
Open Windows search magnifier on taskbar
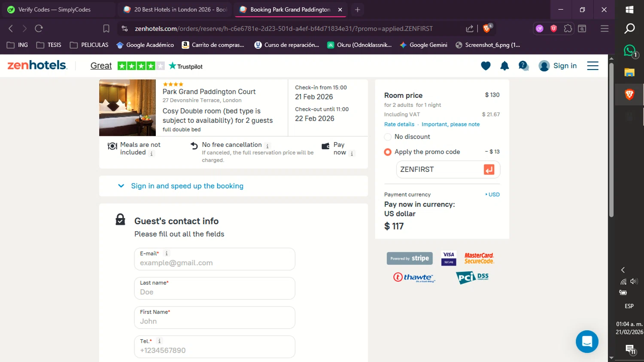tap(629, 28)
